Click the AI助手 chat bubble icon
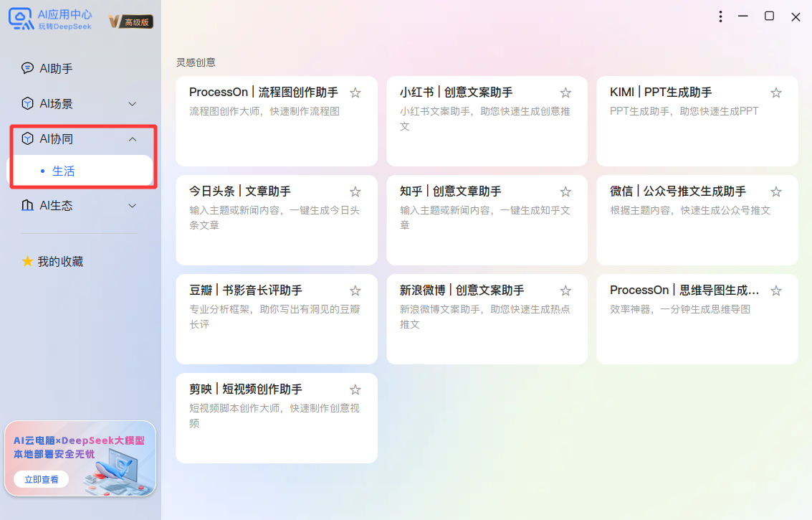Screen dimensions: 812x520 (27, 68)
